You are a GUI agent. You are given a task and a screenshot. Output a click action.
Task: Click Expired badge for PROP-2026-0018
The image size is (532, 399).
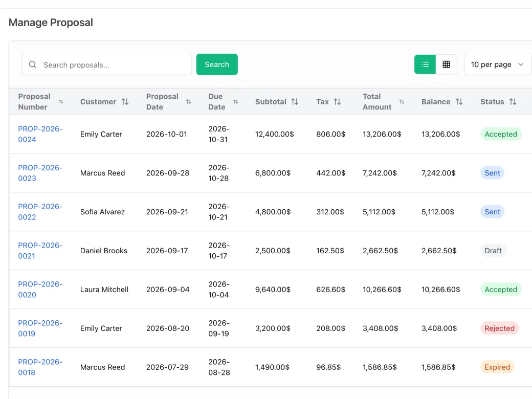point(497,367)
